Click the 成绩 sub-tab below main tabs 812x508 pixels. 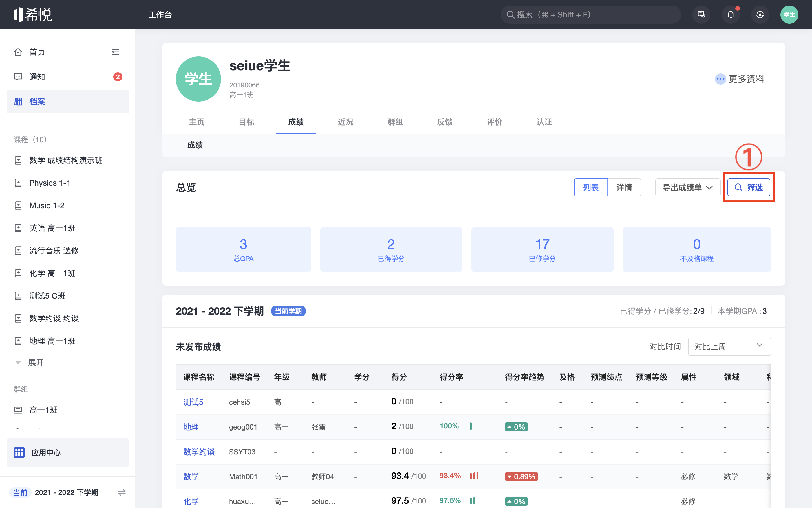pyautogui.click(x=195, y=145)
